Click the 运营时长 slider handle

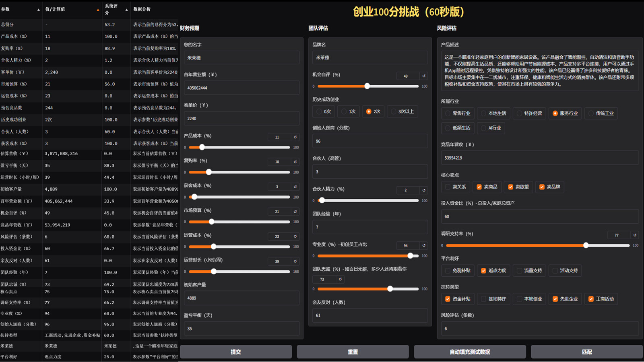pyautogui.click(x=214, y=271)
